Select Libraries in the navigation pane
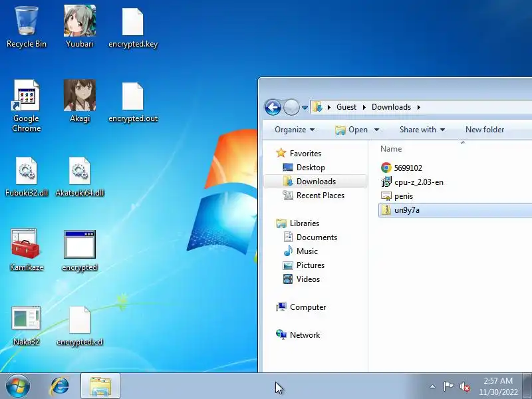 coord(297,223)
